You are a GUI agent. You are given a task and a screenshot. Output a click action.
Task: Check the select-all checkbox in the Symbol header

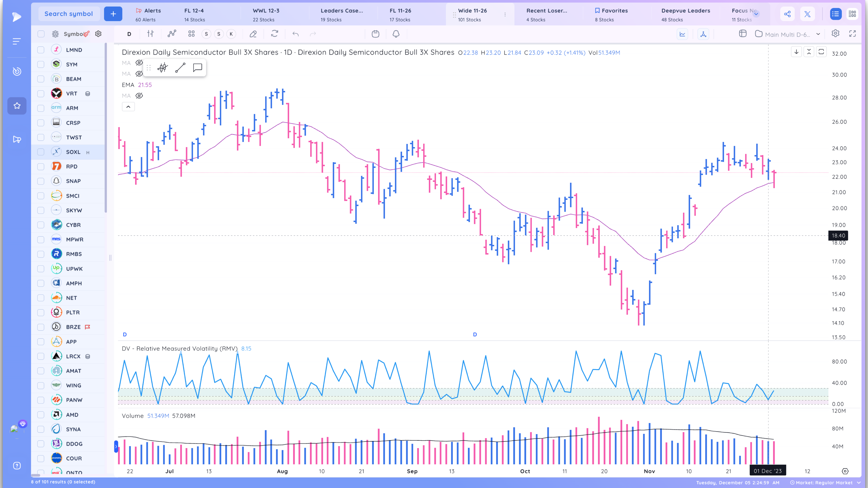click(x=41, y=34)
